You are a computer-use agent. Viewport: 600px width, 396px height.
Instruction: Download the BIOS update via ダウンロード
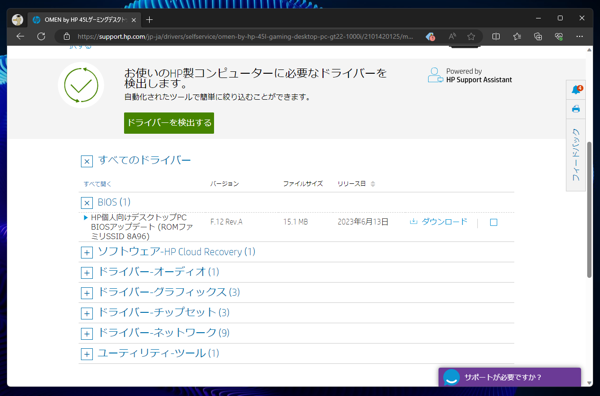(x=439, y=222)
